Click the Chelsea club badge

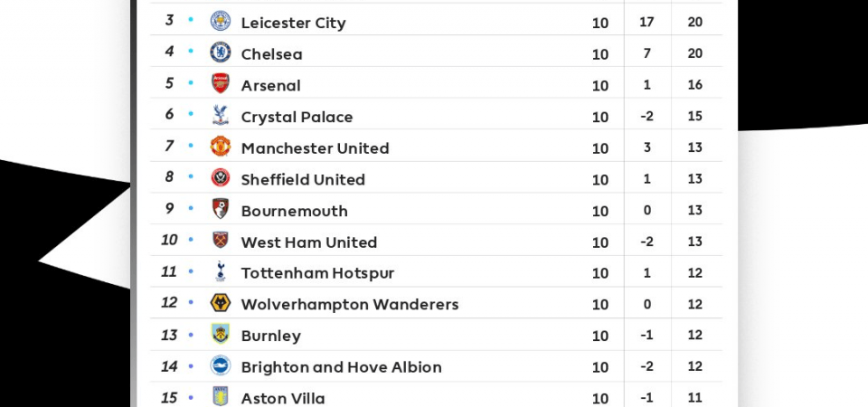coord(221,52)
